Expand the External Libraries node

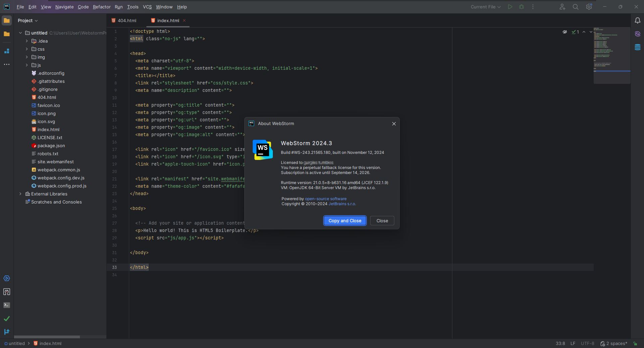[x=20, y=194]
